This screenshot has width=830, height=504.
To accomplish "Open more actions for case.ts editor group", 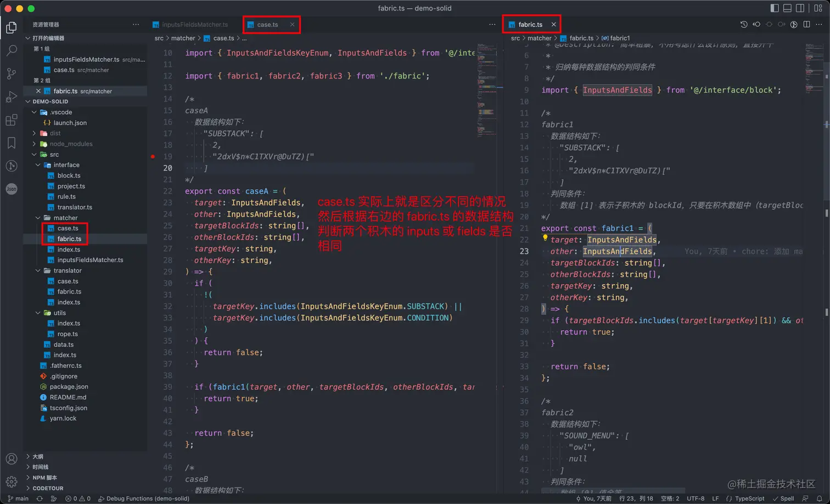I will click(492, 24).
